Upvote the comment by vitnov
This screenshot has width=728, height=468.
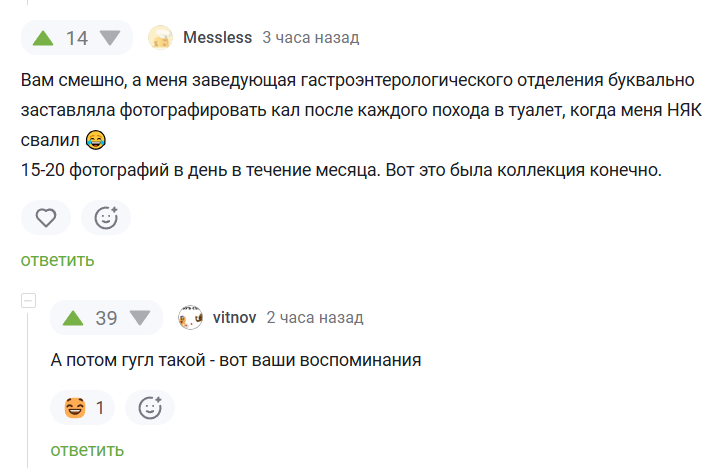point(73,318)
